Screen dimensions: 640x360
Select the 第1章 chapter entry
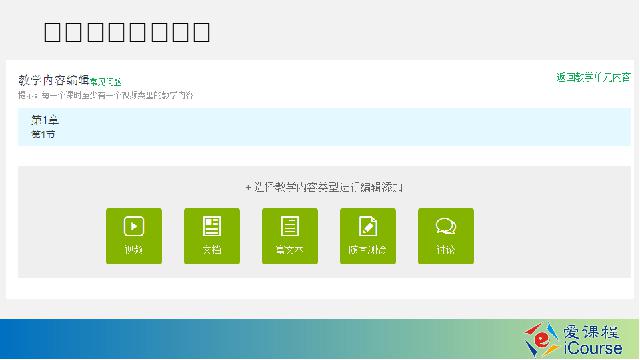click(x=45, y=120)
